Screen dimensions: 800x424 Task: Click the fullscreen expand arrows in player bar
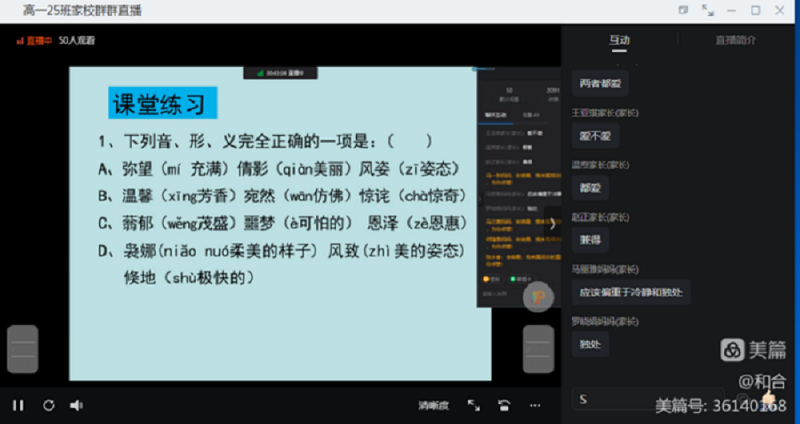coord(474,406)
